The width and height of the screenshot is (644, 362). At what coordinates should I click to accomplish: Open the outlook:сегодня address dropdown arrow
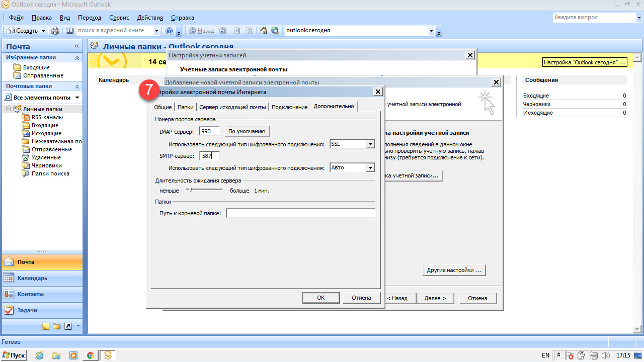click(x=431, y=31)
